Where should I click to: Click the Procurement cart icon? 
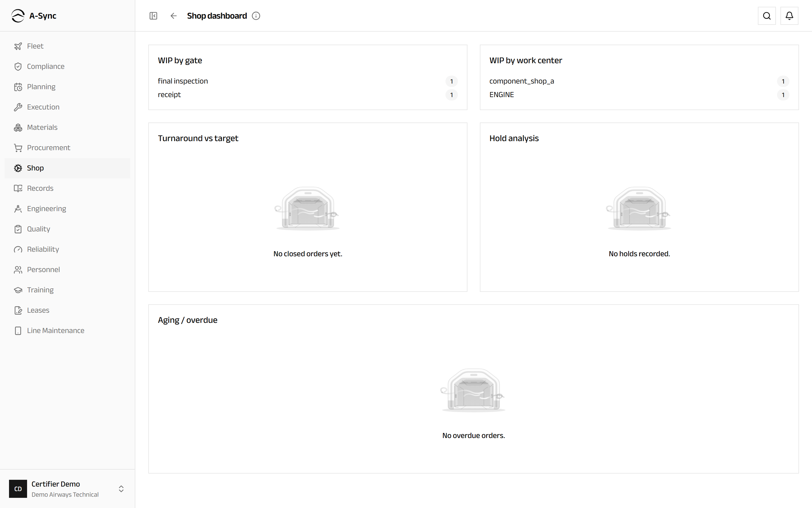click(x=18, y=148)
